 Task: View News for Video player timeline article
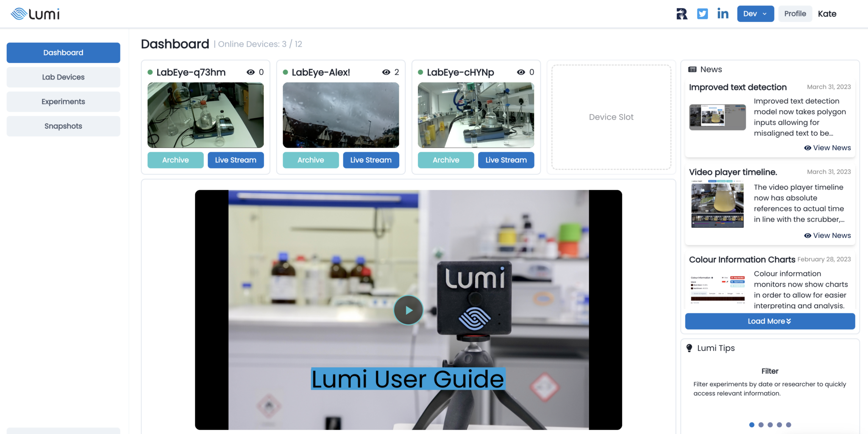(x=827, y=235)
